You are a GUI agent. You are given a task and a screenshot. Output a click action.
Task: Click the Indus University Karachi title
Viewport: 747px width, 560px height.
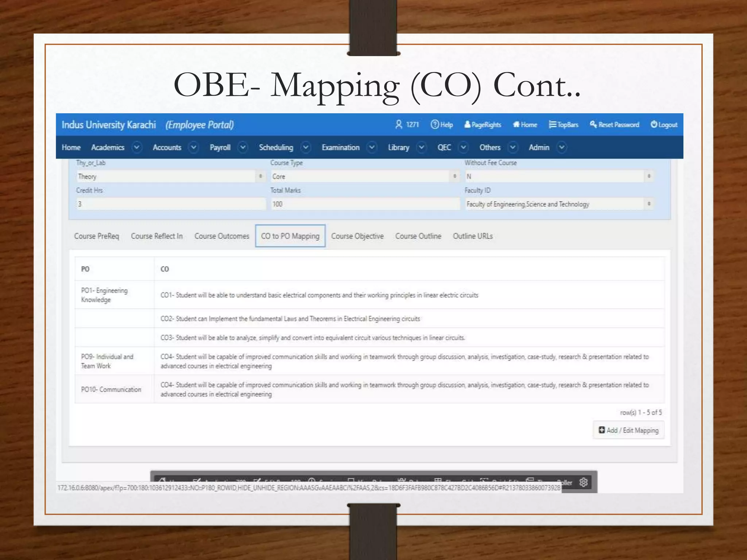[x=109, y=125]
